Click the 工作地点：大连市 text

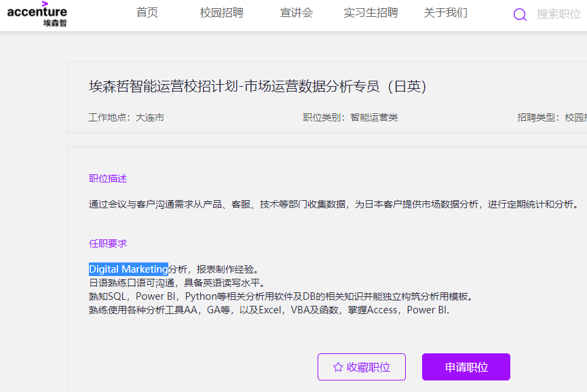[126, 117]
